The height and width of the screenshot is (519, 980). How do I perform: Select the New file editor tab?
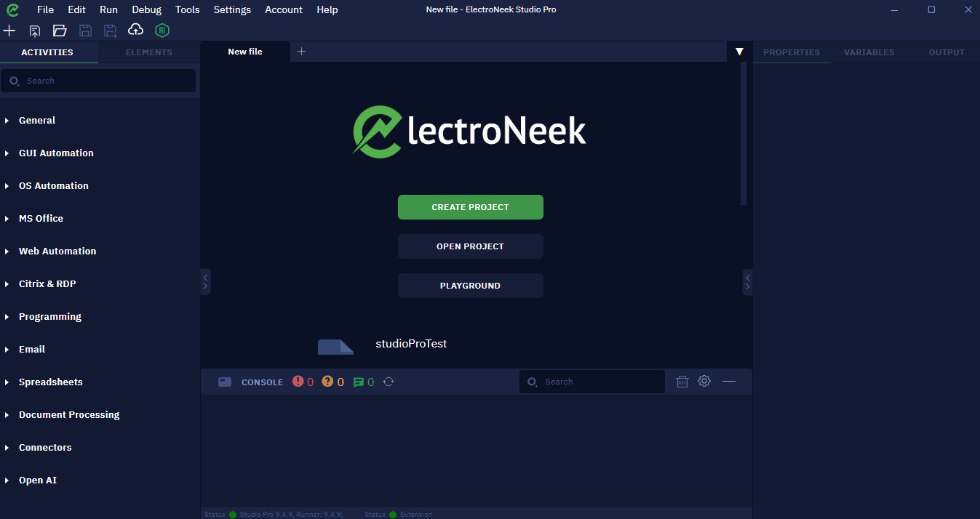(x=245, y=52)
